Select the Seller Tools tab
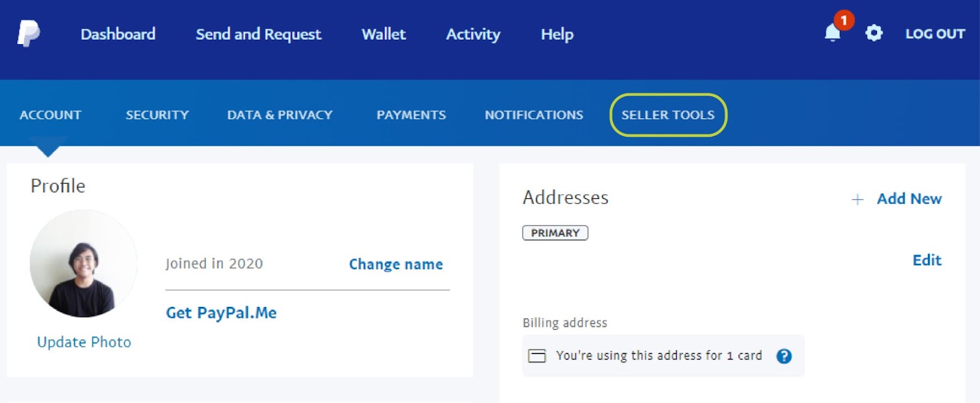 [668, 115]
